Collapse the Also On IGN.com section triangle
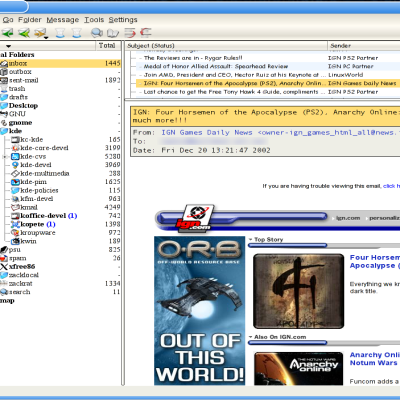Viewport: 400px width, 400px height. tap(250, 337)
